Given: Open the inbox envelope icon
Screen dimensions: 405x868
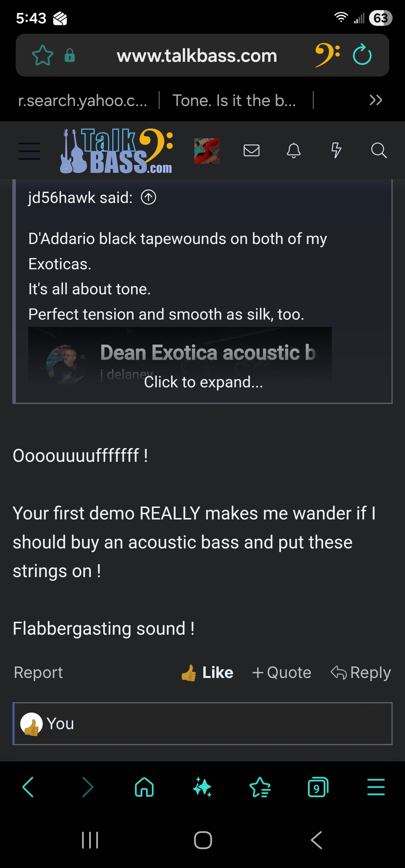Looking at the screenshot, I should [251, 150].
